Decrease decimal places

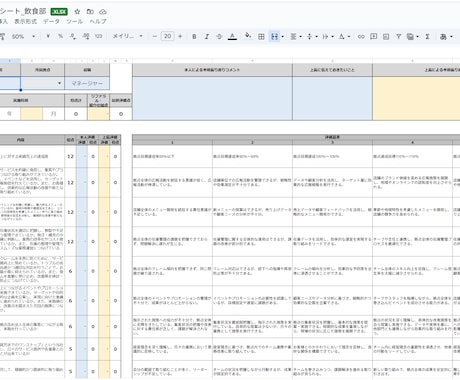(73, 36)
